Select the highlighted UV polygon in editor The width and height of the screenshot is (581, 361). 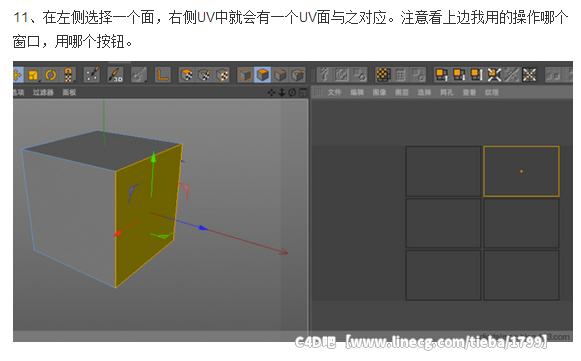521,171
